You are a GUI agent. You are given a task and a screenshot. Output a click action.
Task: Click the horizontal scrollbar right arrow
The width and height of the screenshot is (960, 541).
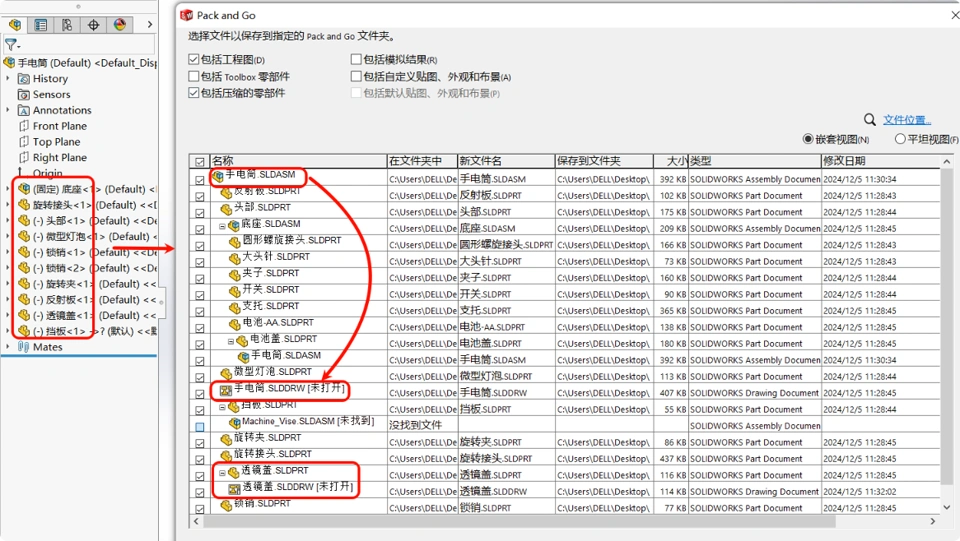coord(932,521)
